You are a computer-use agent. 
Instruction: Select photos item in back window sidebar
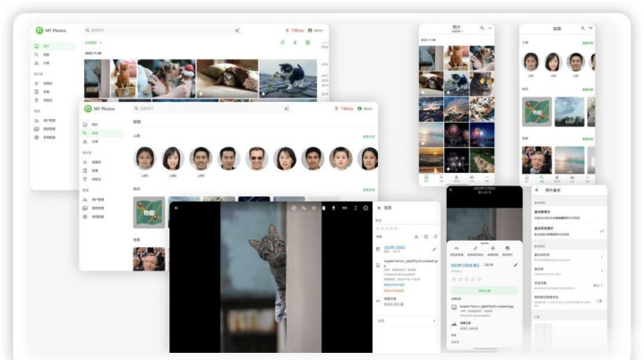tap(55, 46)
